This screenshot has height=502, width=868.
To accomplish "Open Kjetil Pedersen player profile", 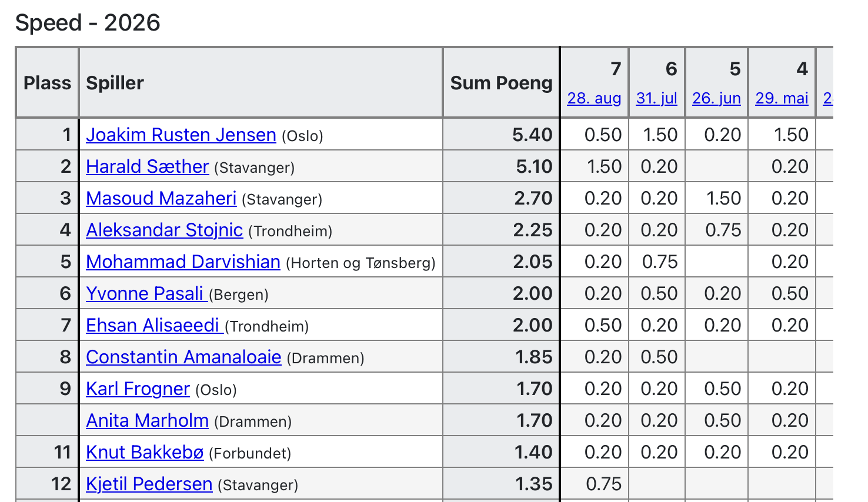I will 149,484.
